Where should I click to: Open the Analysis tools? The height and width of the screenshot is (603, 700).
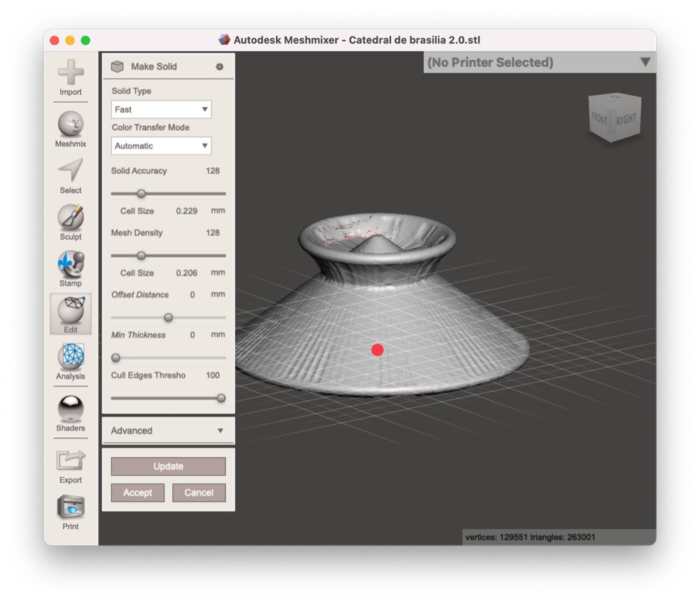coord(71,362)
